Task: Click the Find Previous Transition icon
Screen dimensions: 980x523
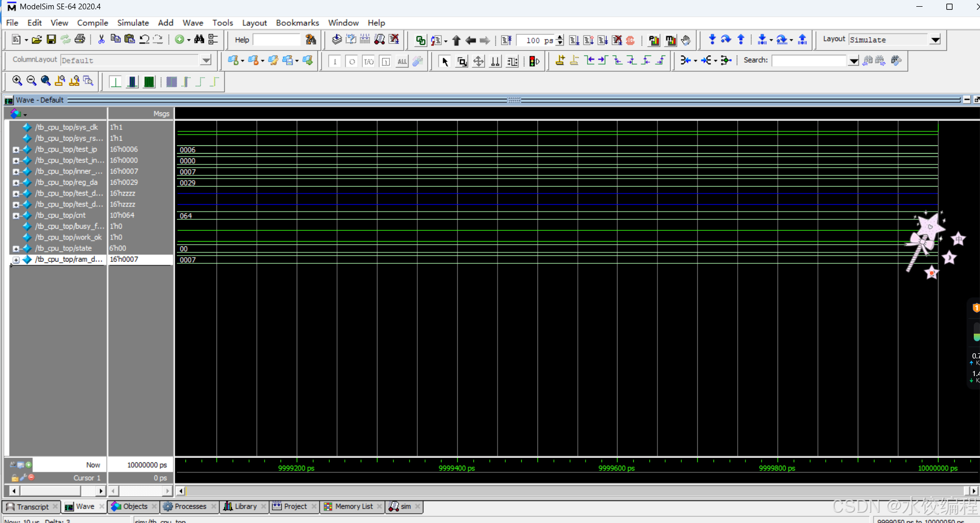Action: (x=589, y=61)
